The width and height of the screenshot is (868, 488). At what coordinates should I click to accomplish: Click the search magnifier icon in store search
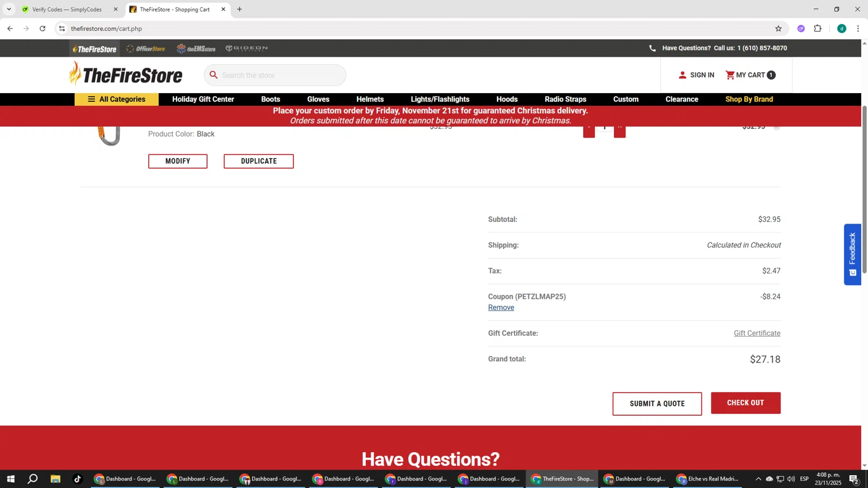pos(214,75)
